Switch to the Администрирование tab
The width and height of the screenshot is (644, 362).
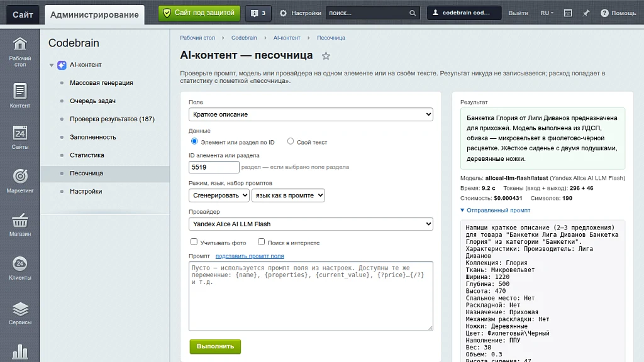click(x=94, y=15)
